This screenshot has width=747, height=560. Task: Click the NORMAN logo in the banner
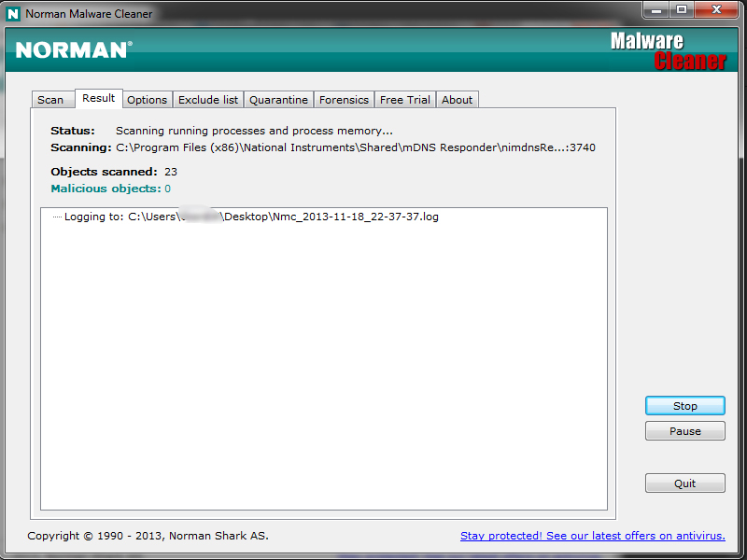pos(74,50)
